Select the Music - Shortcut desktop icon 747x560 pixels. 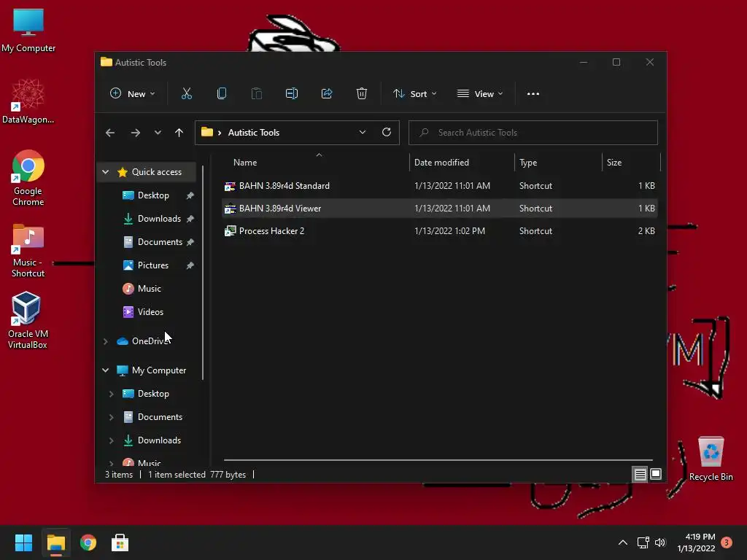point(28,251)
